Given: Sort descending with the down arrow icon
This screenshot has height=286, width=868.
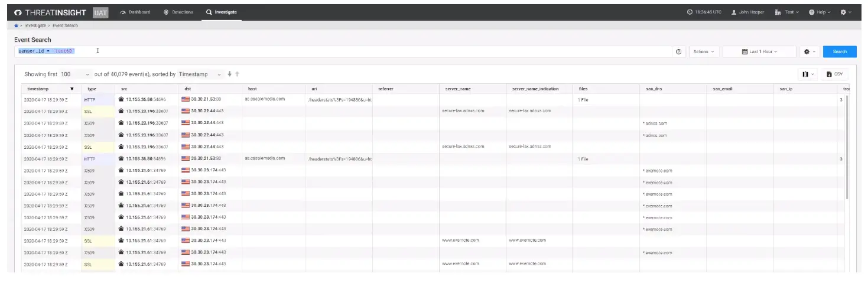Looking at the screenshot, I should point(230,74).
